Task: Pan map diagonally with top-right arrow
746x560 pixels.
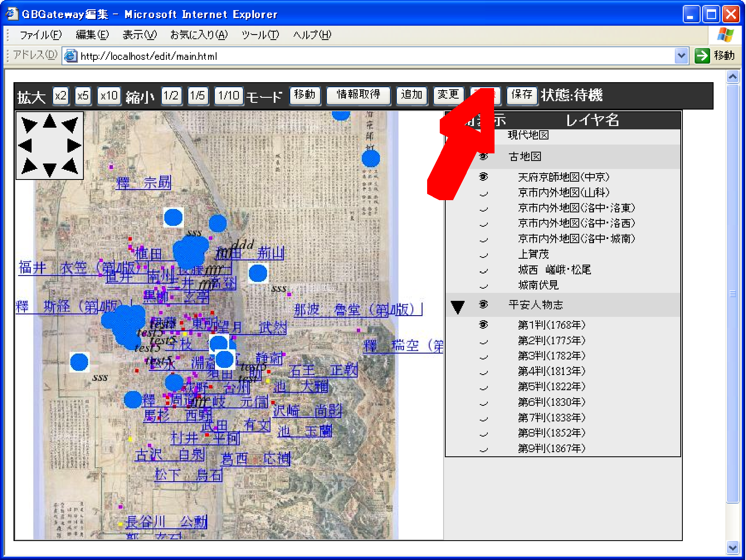Action: (x=70, y=125)
